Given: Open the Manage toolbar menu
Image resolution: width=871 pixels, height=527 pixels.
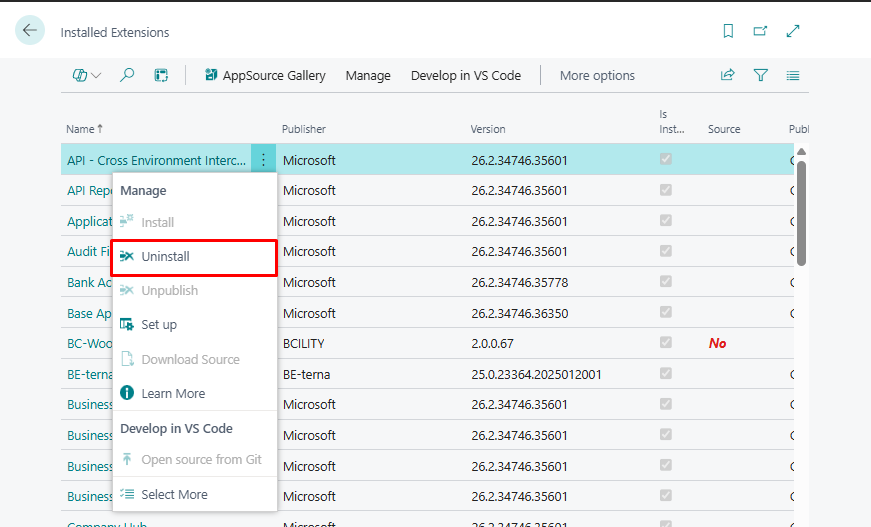Looking at the screenshot, I should (x=368, y=76).
